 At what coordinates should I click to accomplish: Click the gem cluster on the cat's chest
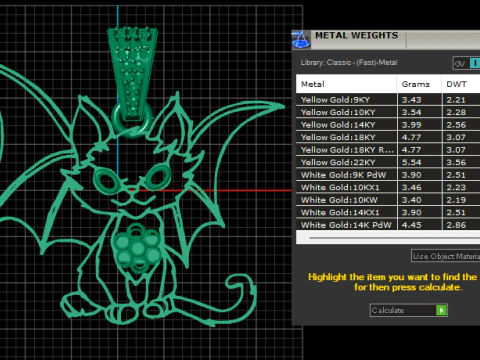[137, 248]
